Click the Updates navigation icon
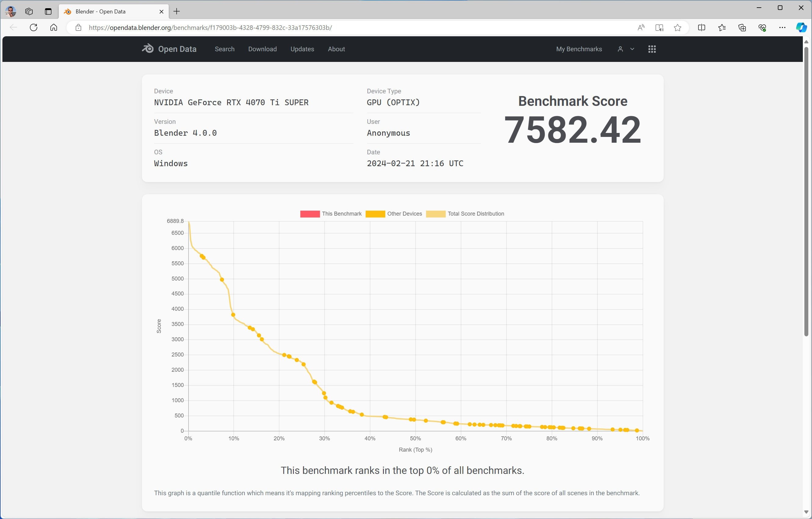 [x=302, y=49]
